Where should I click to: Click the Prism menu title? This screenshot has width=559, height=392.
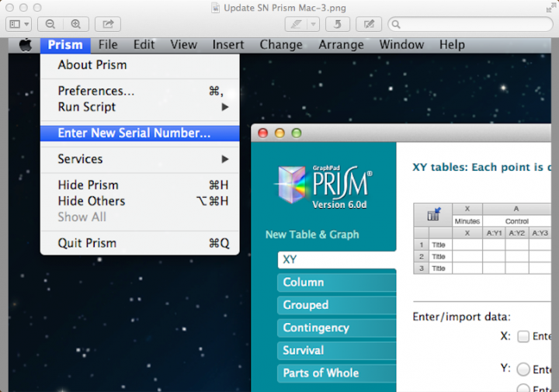pos(65,45)
